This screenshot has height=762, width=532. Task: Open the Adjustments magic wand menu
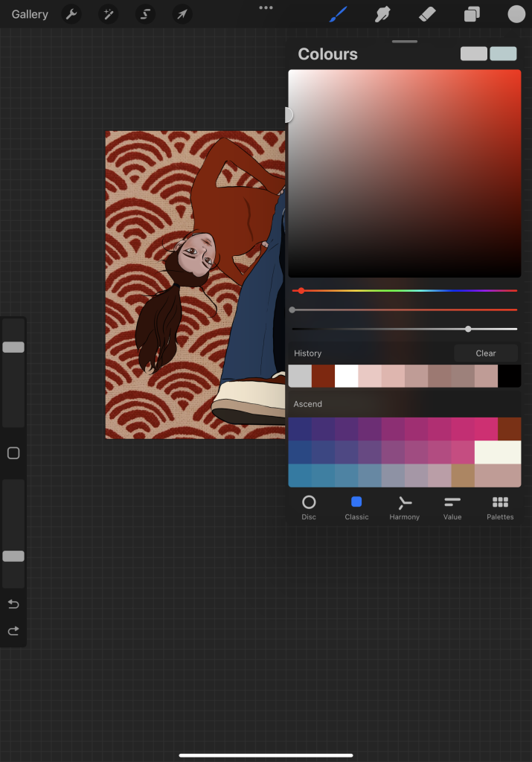click(x=109, y=14)
